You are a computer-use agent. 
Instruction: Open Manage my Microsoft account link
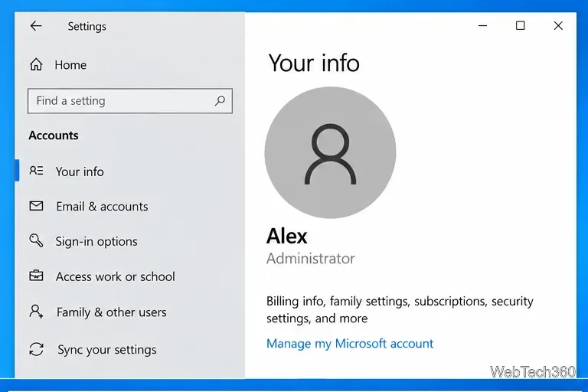pos(350,343)
